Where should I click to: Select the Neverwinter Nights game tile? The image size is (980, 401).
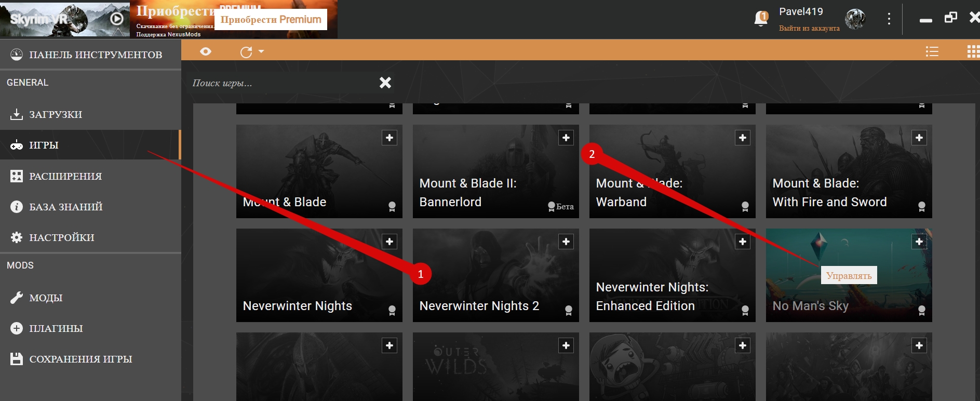[x=319, y=275]
